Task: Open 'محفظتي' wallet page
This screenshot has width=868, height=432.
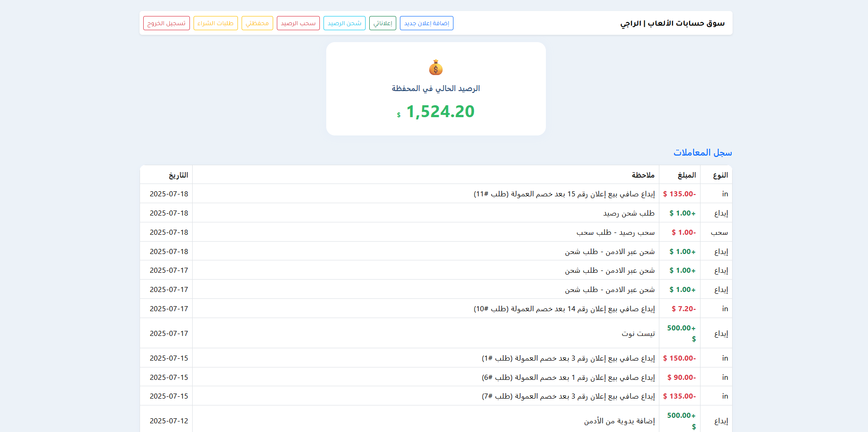Action: pos(257,23)
